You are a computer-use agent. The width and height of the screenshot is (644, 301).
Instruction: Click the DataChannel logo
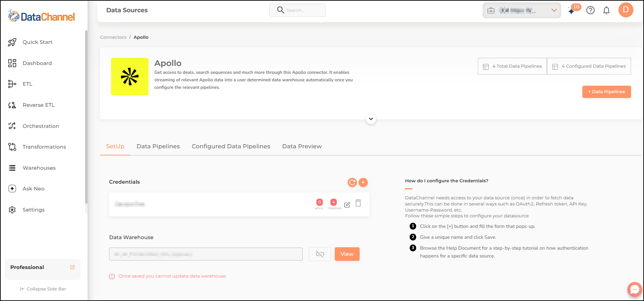click(41, 16)
